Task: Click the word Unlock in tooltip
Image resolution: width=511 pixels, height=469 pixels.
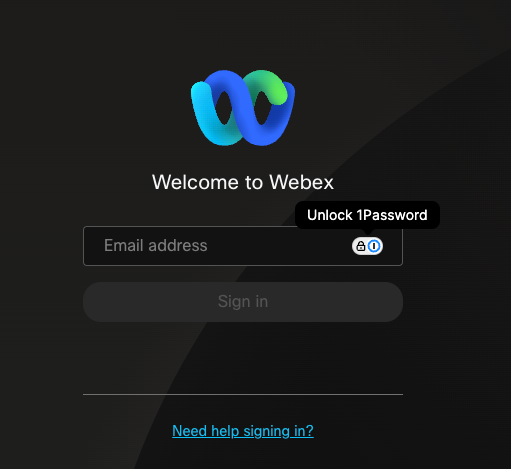Action: (330, 215)
